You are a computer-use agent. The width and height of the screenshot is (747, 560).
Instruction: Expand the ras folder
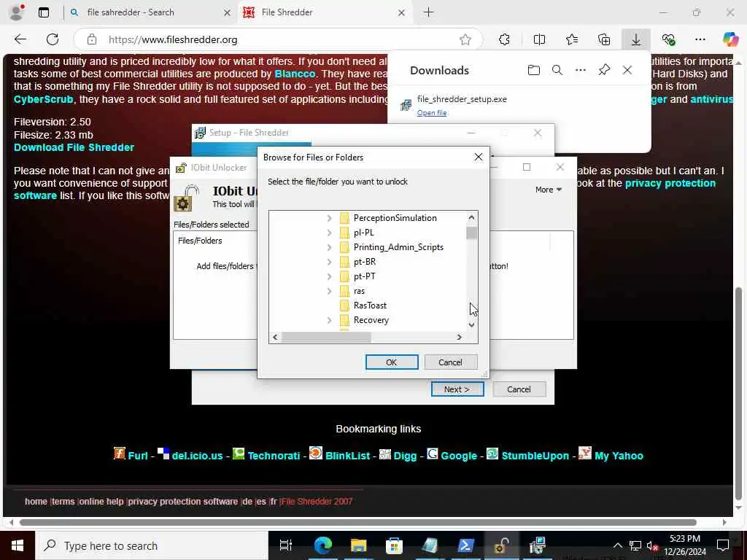point(329,291)
